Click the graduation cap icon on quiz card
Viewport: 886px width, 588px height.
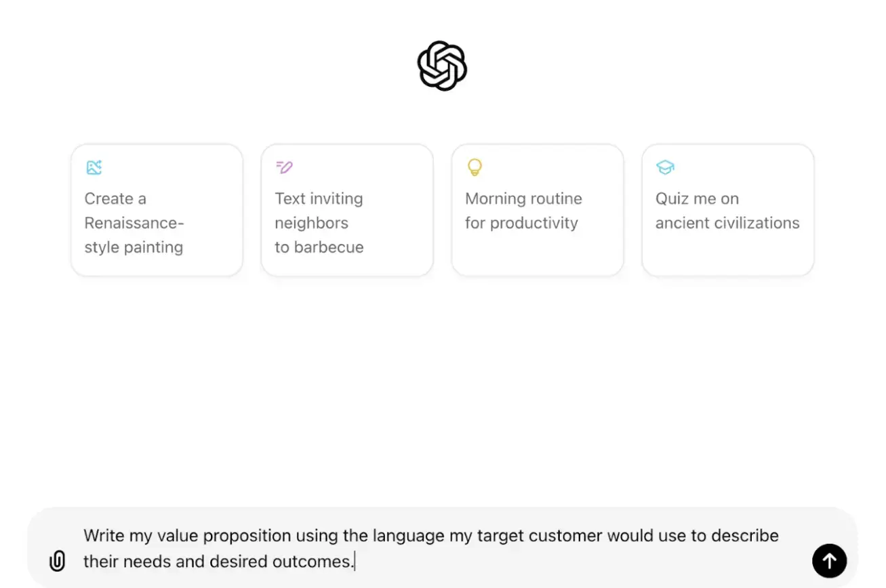tap(665, 167)
